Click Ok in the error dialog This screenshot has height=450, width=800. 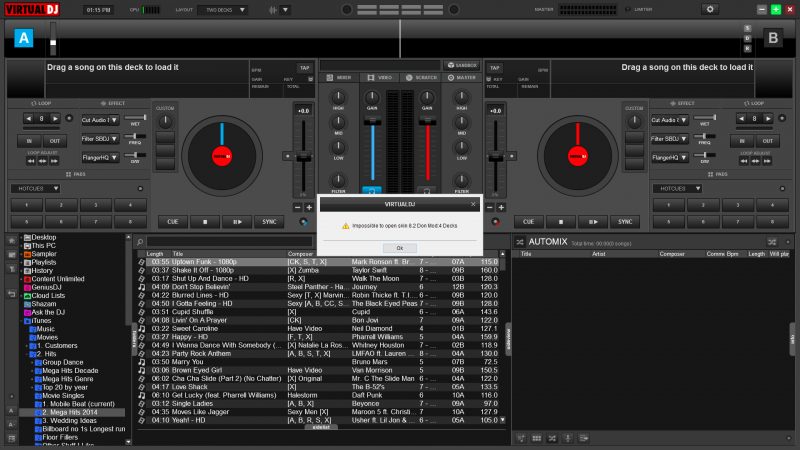[x=399, y=248]
